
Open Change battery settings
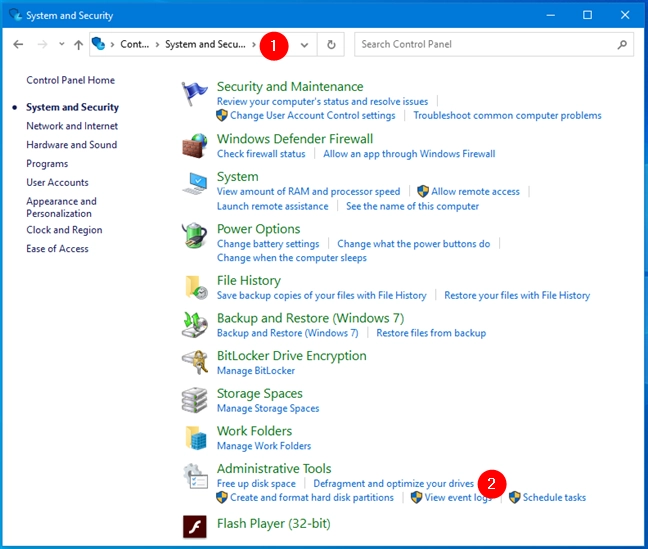coord(268,244)
